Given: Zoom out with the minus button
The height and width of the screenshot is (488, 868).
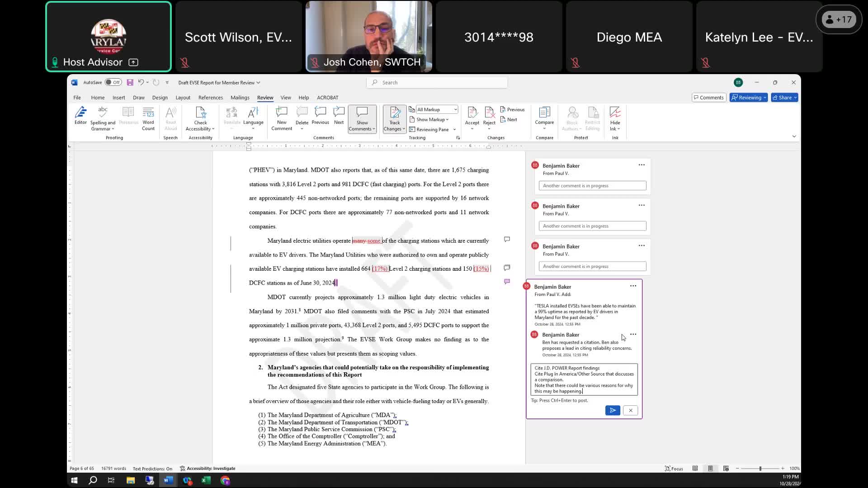Looking at the screenshot, I should pyautogui.click(x=737, y=469).
